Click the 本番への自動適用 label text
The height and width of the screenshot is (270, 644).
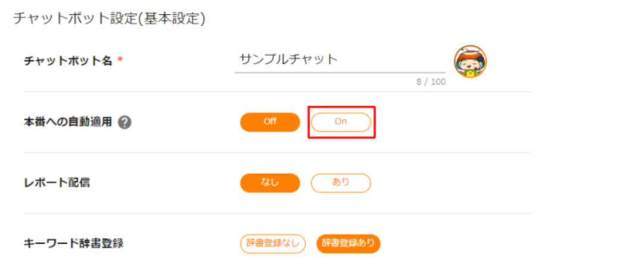pyautogui.click(x=67, y=122)
